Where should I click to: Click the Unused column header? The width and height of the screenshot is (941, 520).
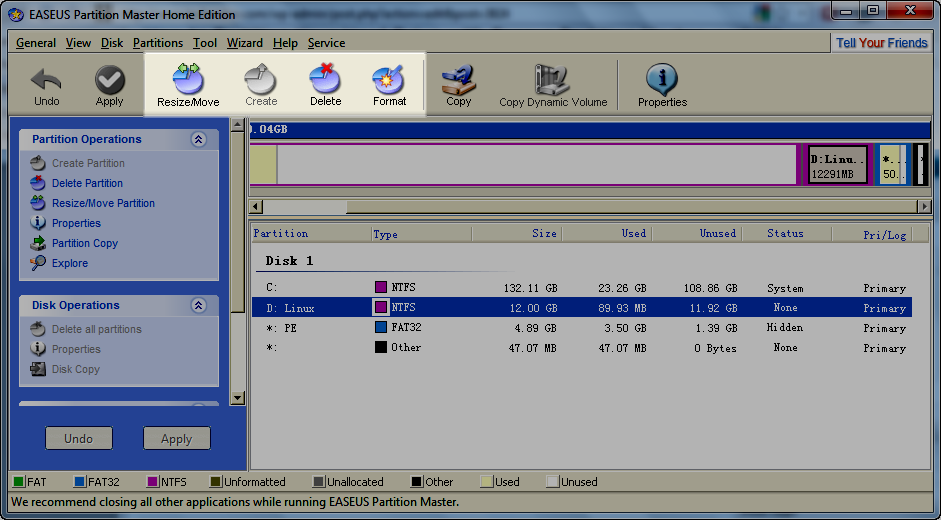tap(697, 234)
